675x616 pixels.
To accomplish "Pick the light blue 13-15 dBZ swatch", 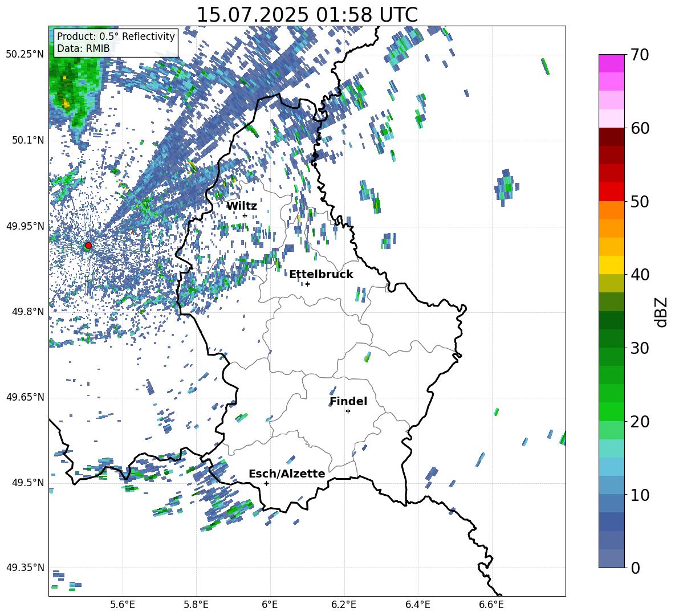I will (x=612, y=467).
